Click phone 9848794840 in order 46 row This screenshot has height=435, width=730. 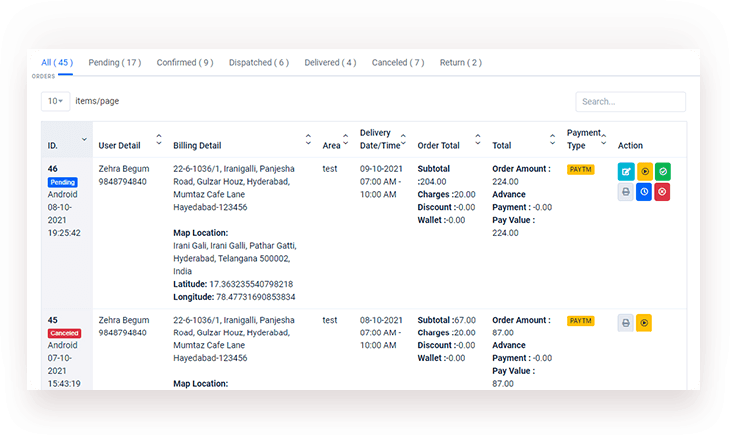tap(122, 182)
